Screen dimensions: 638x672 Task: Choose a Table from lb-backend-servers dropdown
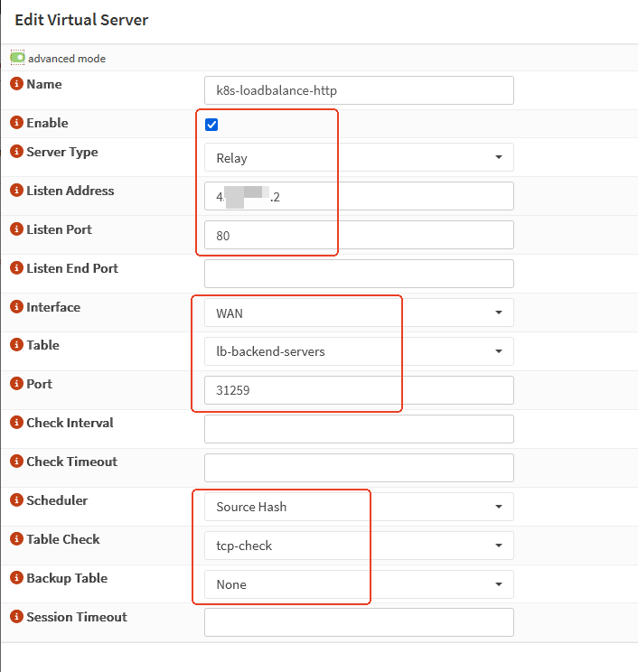[x=359, y=351]
